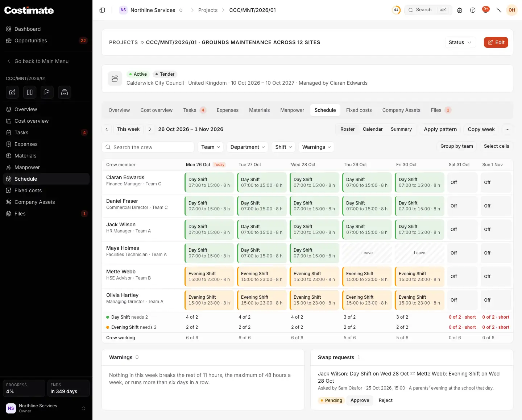Click the flag icon in sidebar

tap(47, 92)
